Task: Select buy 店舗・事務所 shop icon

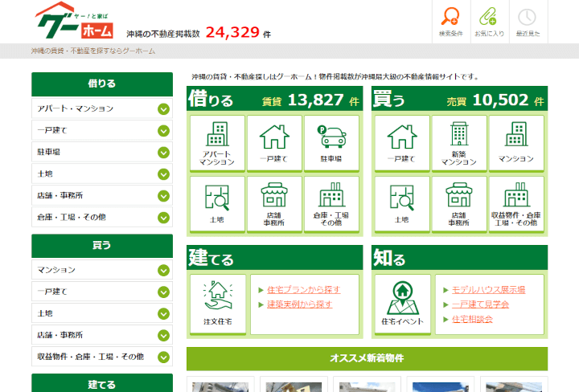Action: (459, 204)
